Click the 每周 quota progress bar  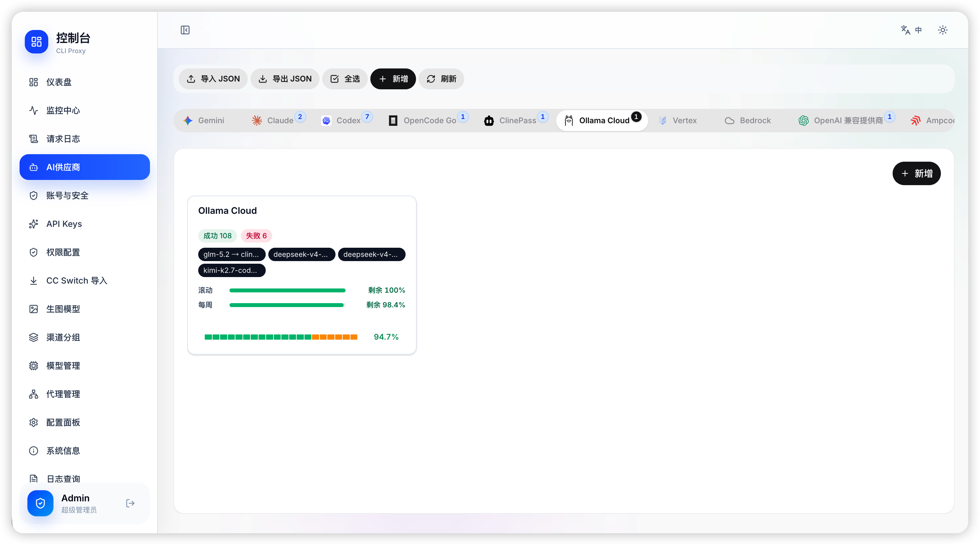click(x=287, y=305)
